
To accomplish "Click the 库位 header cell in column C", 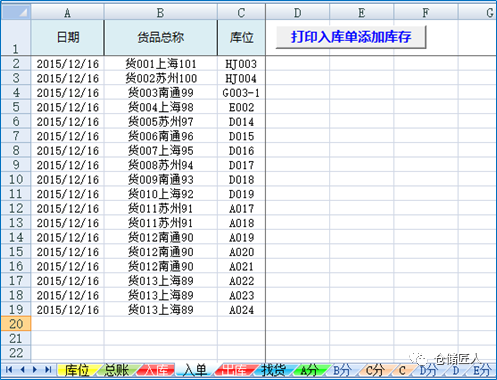I will (x=241, y=37).
